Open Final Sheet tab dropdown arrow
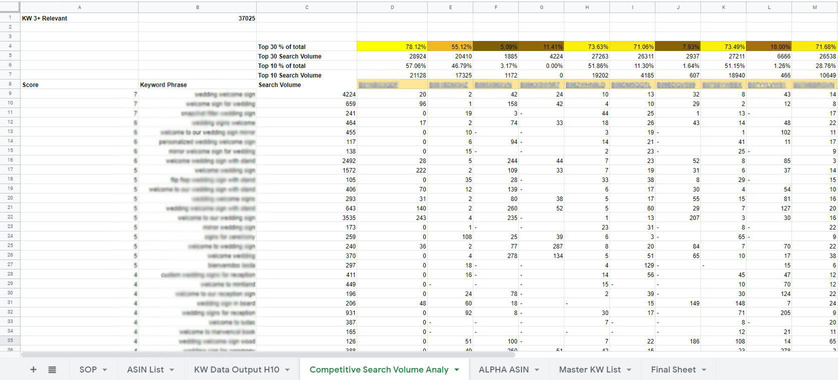Screen dimensions: 838x380 click(x=704, y=370)
